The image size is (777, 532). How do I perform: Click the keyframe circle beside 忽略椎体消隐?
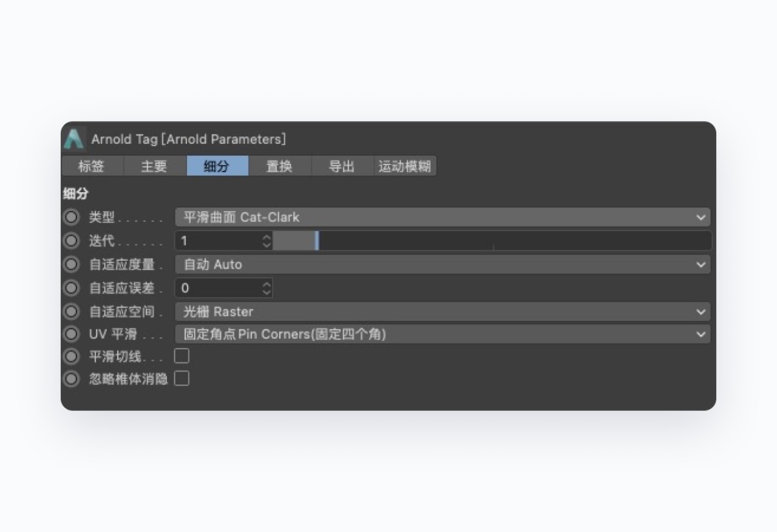pyautogui.click(x=71, y=378)
